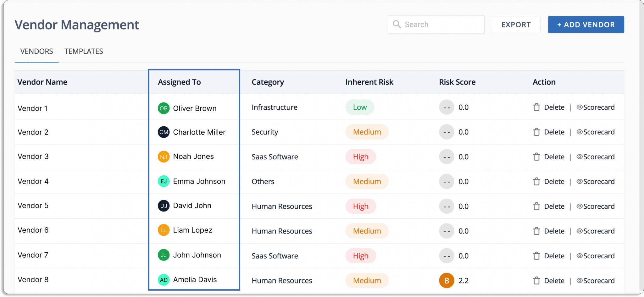Click the grey dash score badge for Vendor 1

point(447,107)
